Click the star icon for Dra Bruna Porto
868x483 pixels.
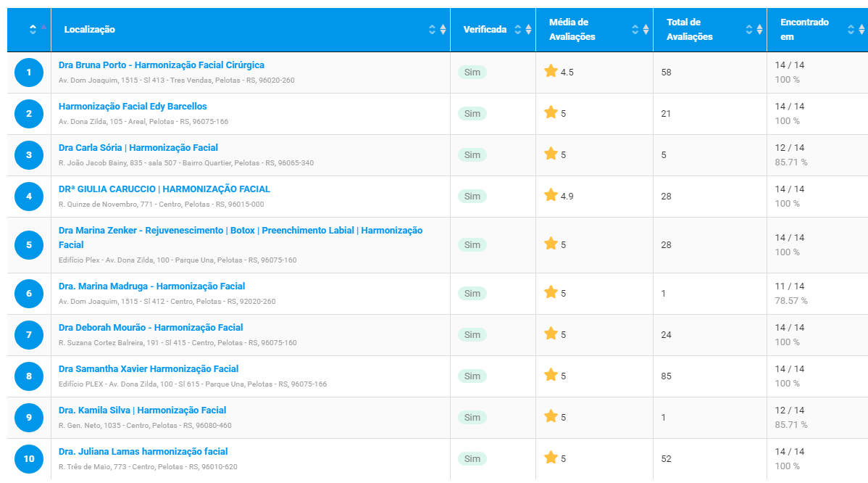tap(551, 71)
